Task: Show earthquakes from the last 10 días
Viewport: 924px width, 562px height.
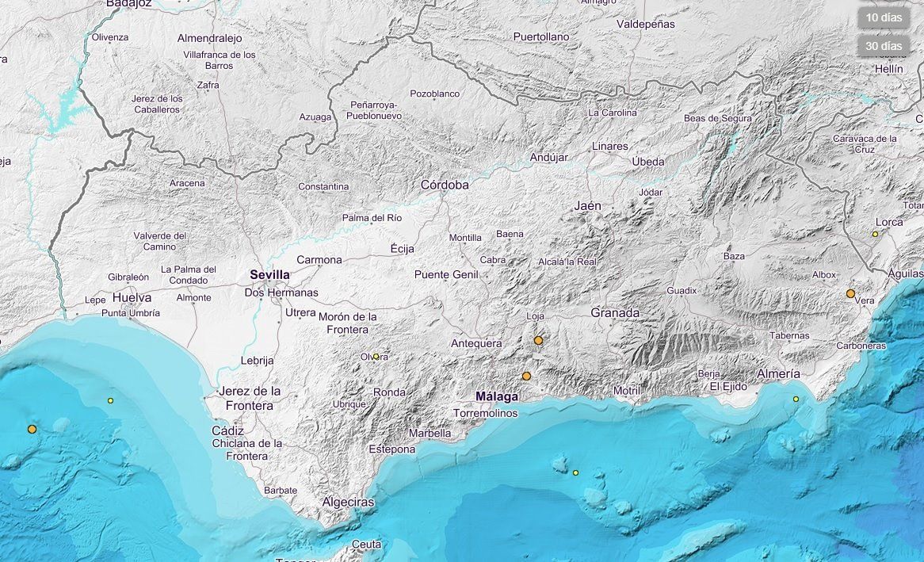Action: (x=883, y=17)
